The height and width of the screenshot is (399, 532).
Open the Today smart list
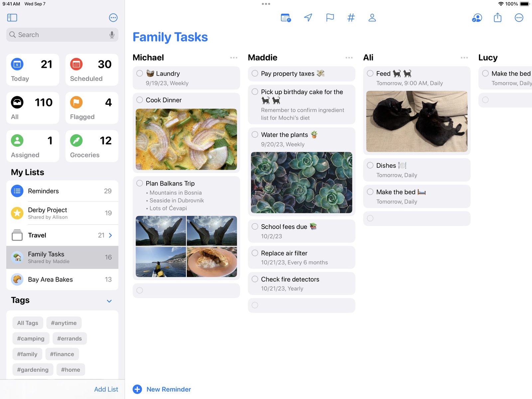tap(33, 70)
